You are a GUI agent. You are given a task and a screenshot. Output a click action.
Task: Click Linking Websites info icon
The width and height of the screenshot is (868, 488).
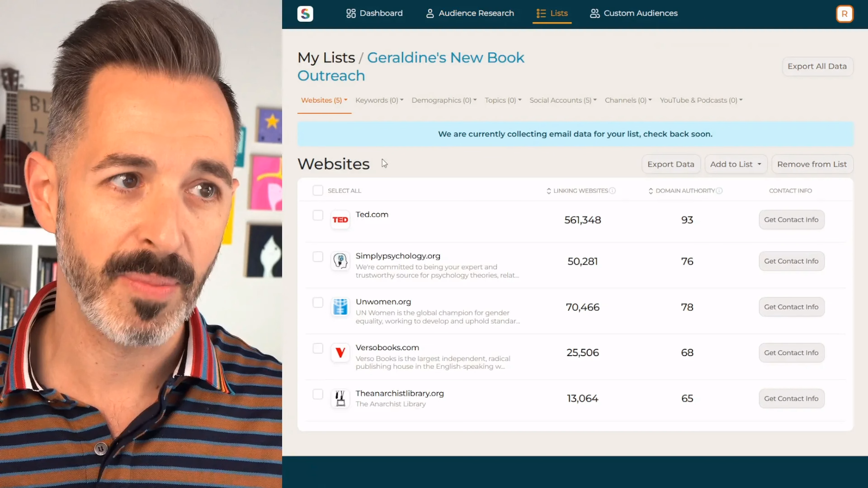[613, 191]
